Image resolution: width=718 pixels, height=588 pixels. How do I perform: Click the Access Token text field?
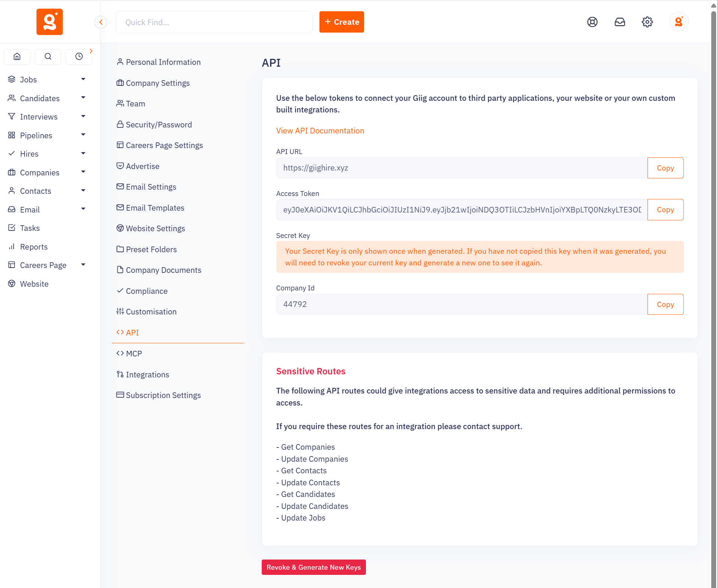[x=462, y=209]
